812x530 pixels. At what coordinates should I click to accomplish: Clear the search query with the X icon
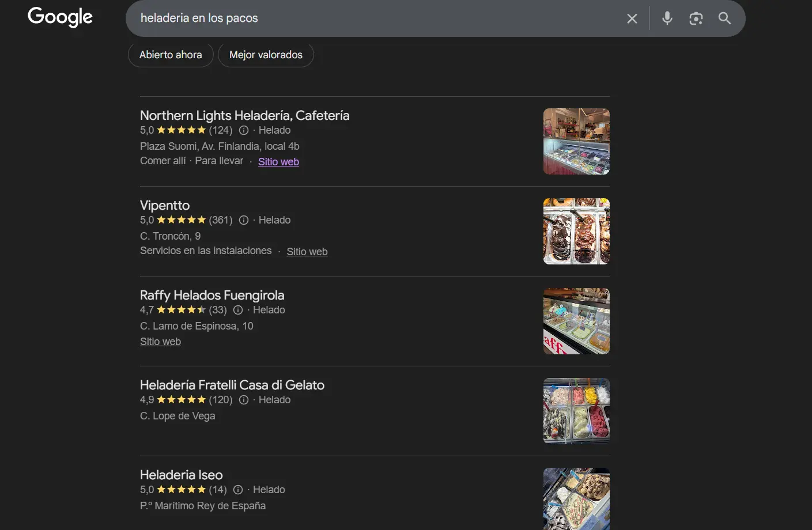pos(632,18)
